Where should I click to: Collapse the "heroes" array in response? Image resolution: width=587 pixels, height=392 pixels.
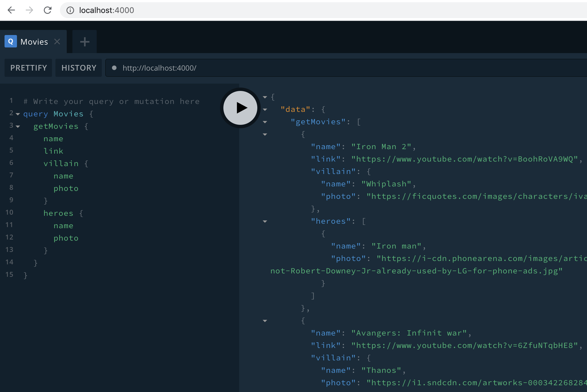[x=265, y=221]
